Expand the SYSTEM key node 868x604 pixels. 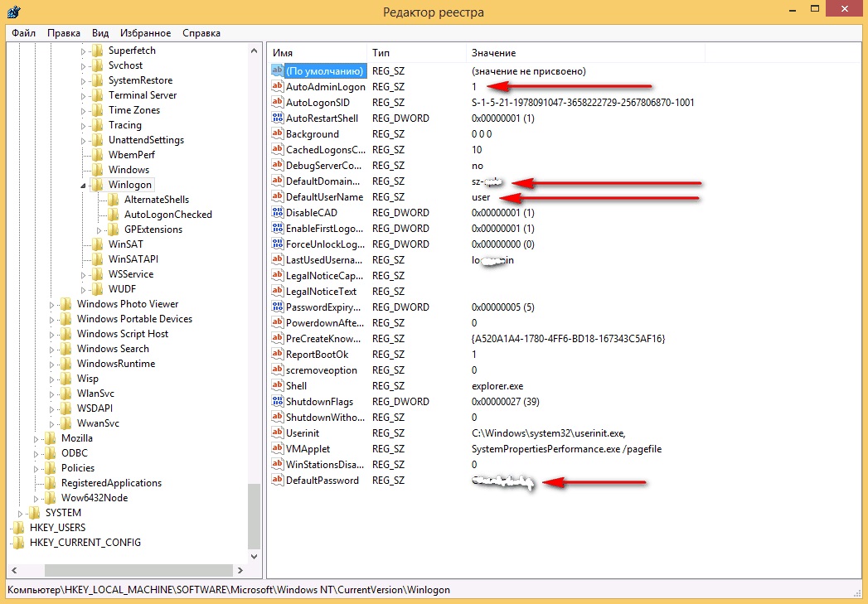click(x=21, y=514)
